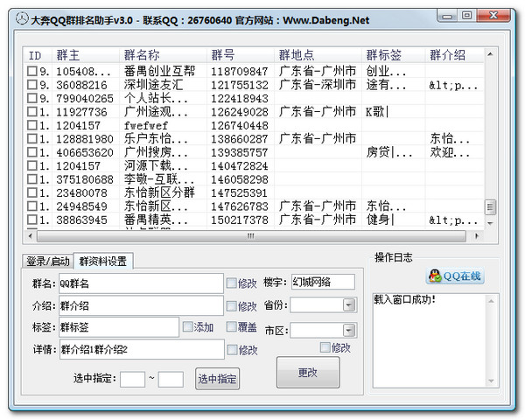Click location 广东省-深圳市
Image resolution: width=525 pixels, height=420 pixels.
318,85
